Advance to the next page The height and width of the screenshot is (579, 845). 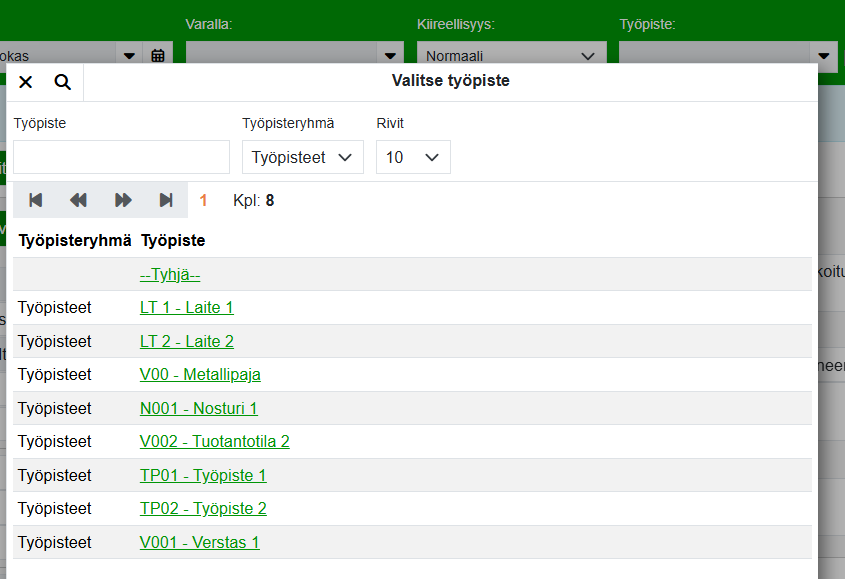pyautogui.click(x=123, y=200)
